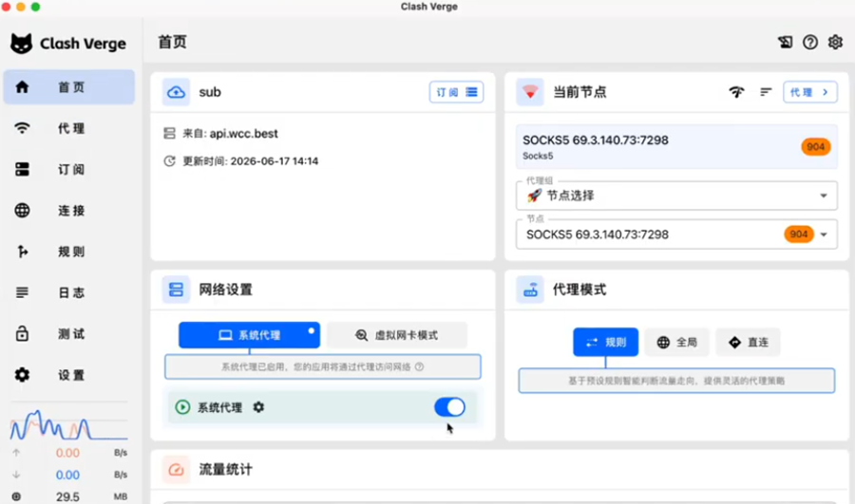Click the green play icon beside 系统代理
Image resolution: width=855 pixels, height=504 pixels.
(182, 407)
